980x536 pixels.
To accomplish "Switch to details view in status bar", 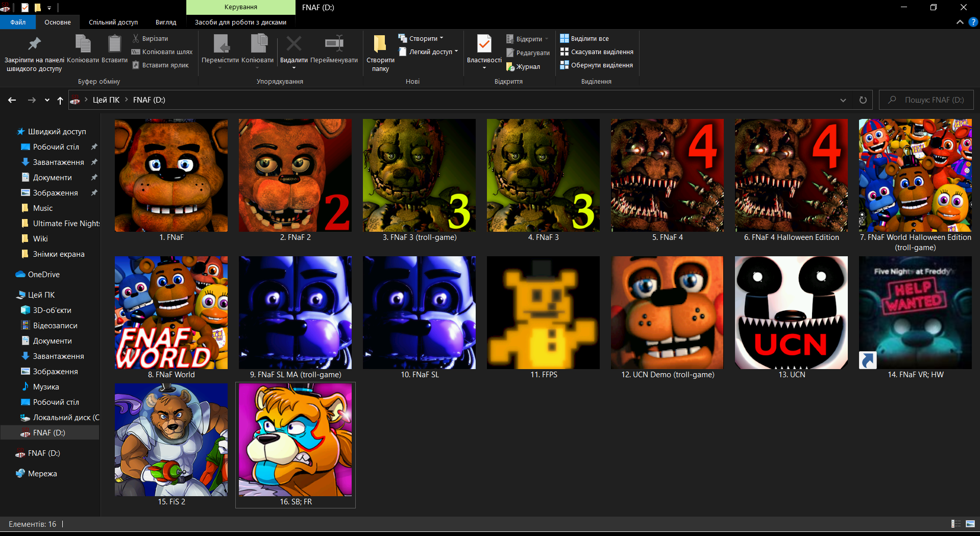I will click(x=956, y=524).
